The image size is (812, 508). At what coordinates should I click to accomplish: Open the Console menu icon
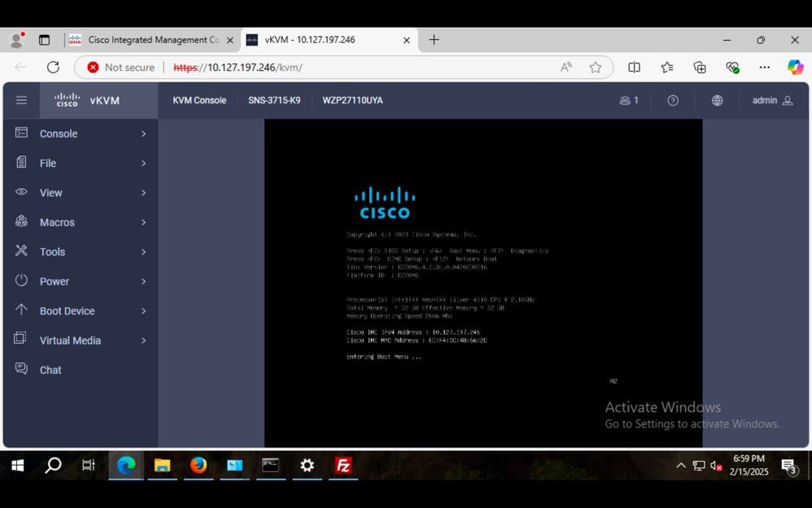click(x=21, y=133)
